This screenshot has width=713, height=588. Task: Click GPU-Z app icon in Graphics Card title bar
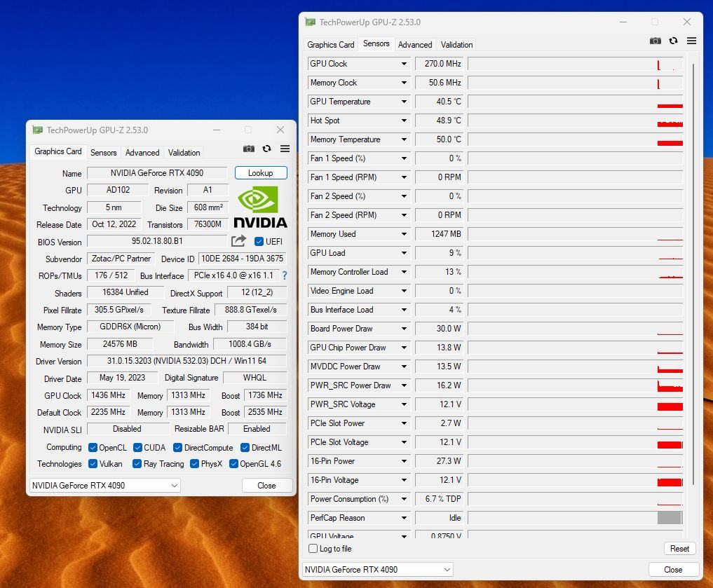pyautogui.click(x=38, y=130)
